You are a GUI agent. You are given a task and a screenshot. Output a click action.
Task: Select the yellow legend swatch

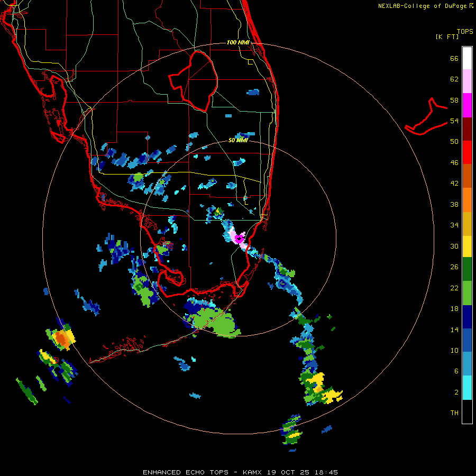[467, 246]
